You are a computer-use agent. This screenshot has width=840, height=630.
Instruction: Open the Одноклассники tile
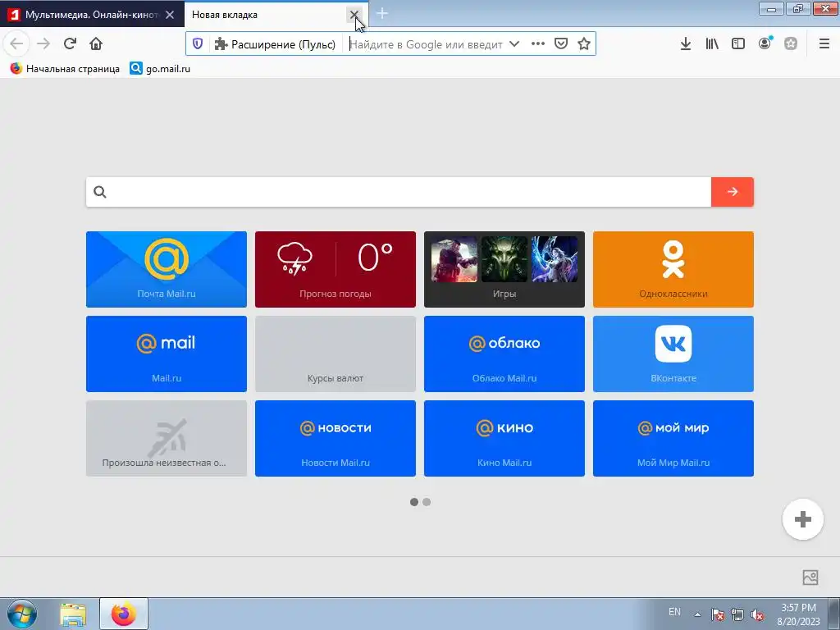pyautogui.click(x=673, y=269)
